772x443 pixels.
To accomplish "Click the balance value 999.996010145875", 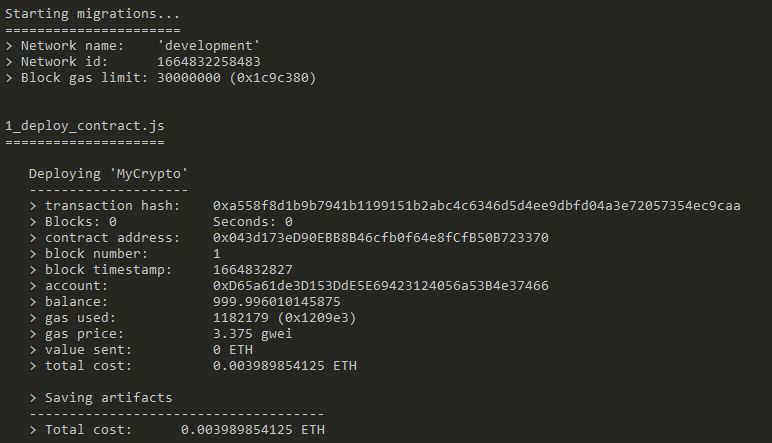I will (x=277, y=302).
